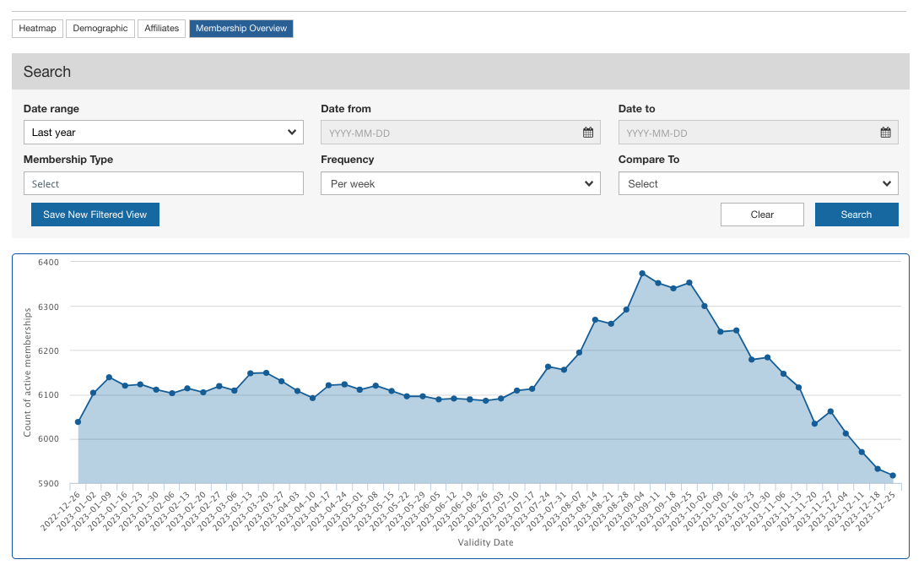This screenshot has height=565, width=924.
Task: Open the Frequency Per week dropdown
Action: click(460, 183)
